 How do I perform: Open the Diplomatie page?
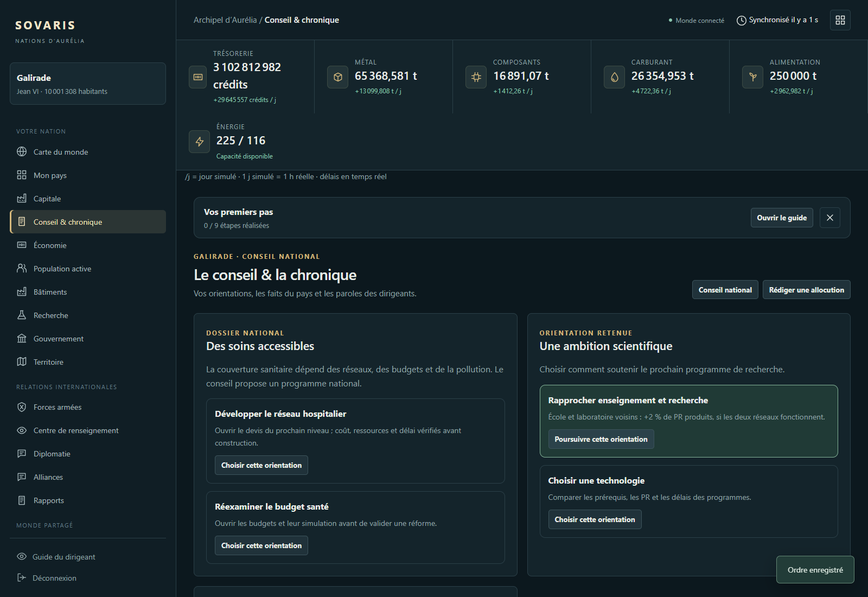point(88,454)
